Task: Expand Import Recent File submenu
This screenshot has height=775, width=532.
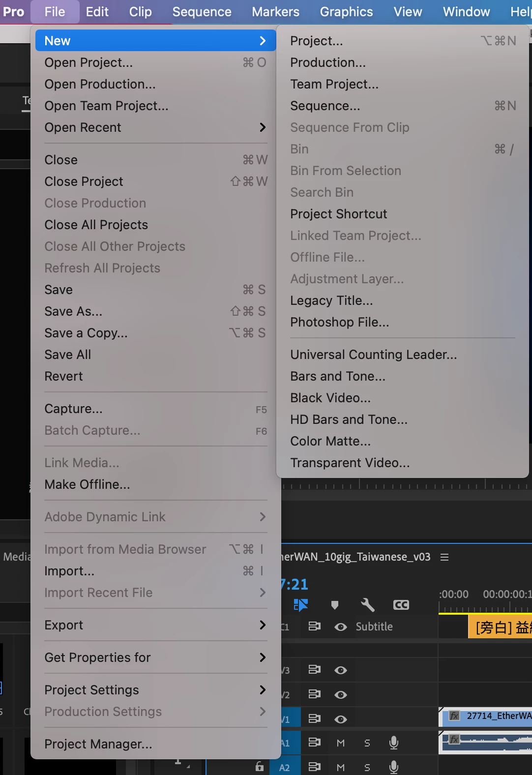Action: (x=156, y=593)
